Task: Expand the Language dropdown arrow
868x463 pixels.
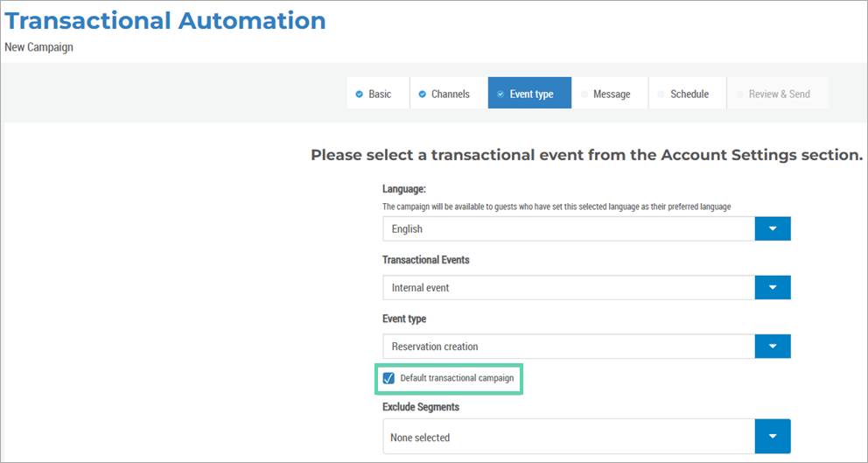Action: pyautogui.click(x=773, y=228)
